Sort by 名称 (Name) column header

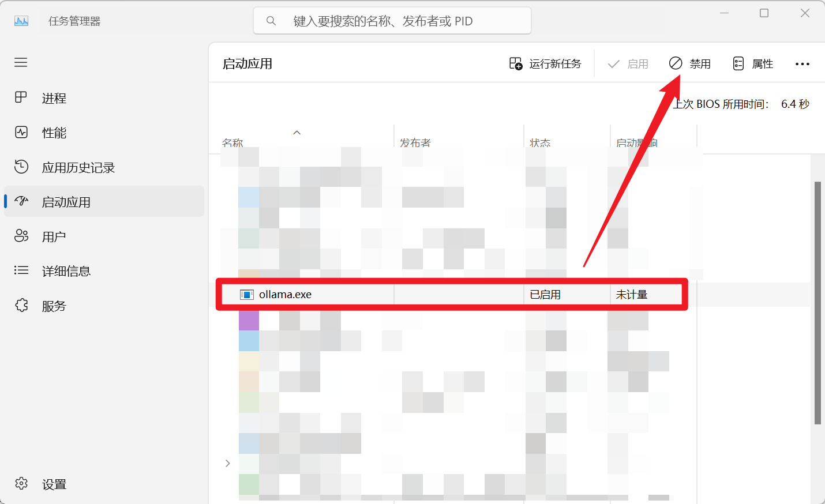pos(232,142)
